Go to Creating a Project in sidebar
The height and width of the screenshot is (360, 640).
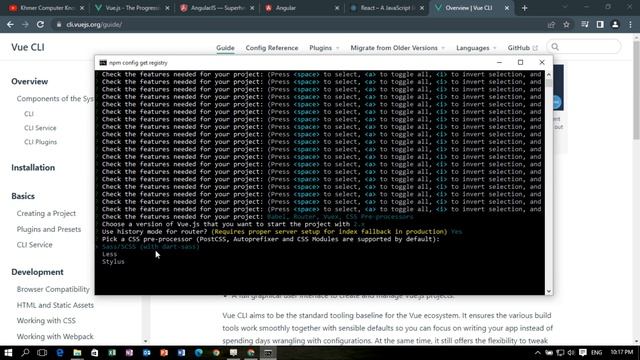click(x=46, y=213)
